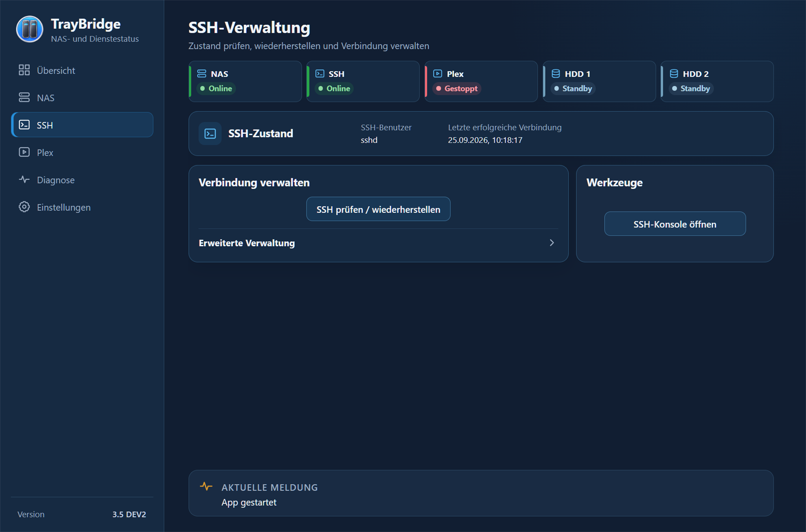Click SSH prüfen / wiederherstellen button
Viewport: 806px width, 532px height.
point(378,209)
